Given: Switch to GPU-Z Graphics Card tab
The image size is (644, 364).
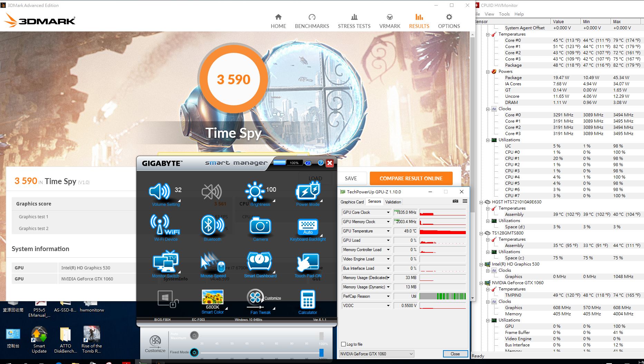Looking at the screenshot, I should click(x=352, y=202).
